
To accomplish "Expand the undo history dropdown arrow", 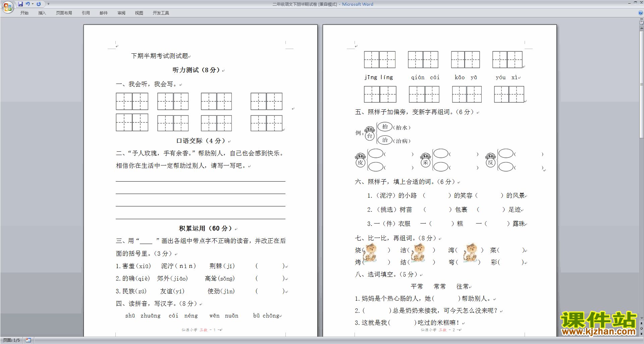I will tap(33, 4).
